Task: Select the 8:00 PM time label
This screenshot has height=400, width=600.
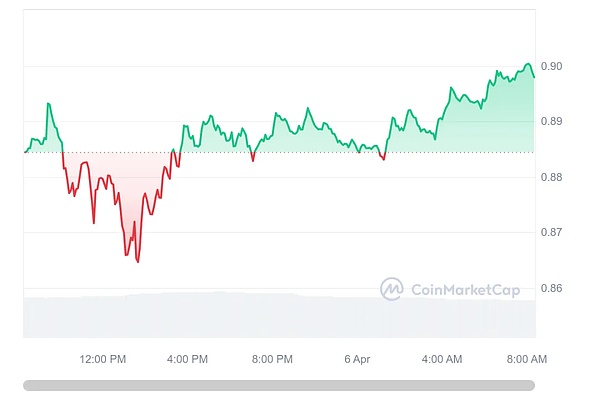Action: coord(272,359)
